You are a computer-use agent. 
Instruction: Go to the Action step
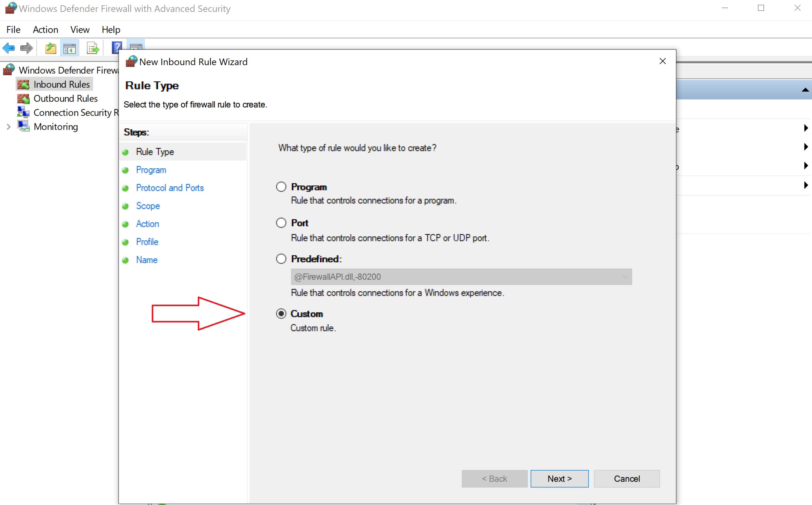(x=147, y=224)
